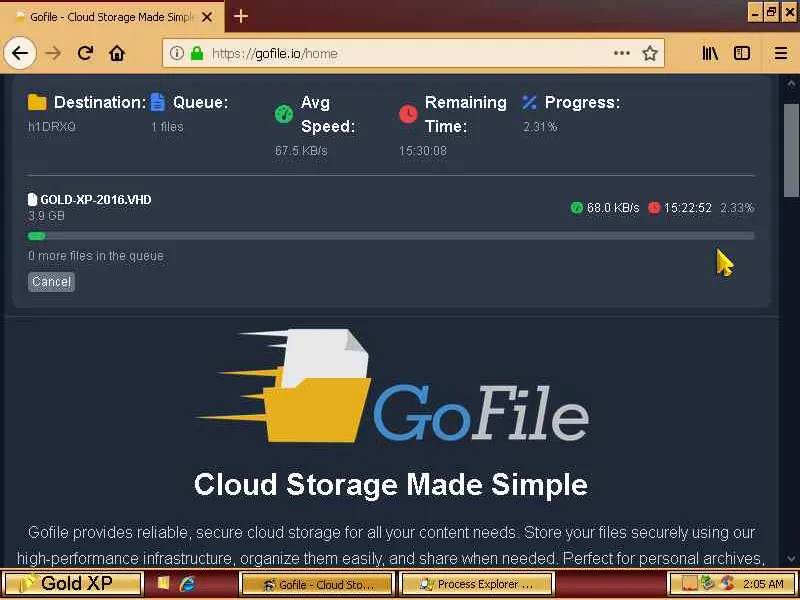This screenshot has width=800, height=600.
Task: Reload the Gofile page
Action: (85, 53)
